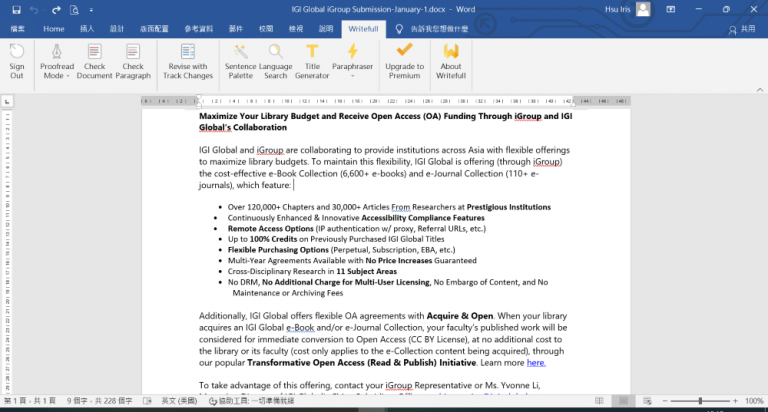The width and height of the screenshot is (768, 412).
Task: Click the bullet 'Remote Access Options' text
Action: point(270,228)
